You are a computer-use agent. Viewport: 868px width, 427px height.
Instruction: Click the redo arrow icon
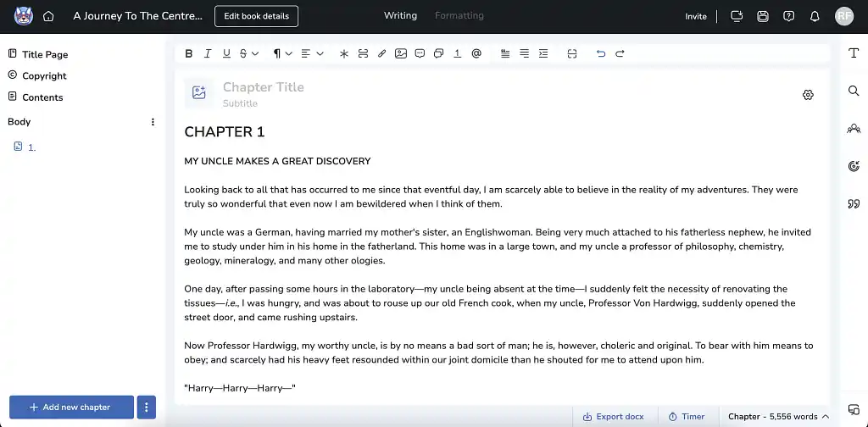pos(620,53)
